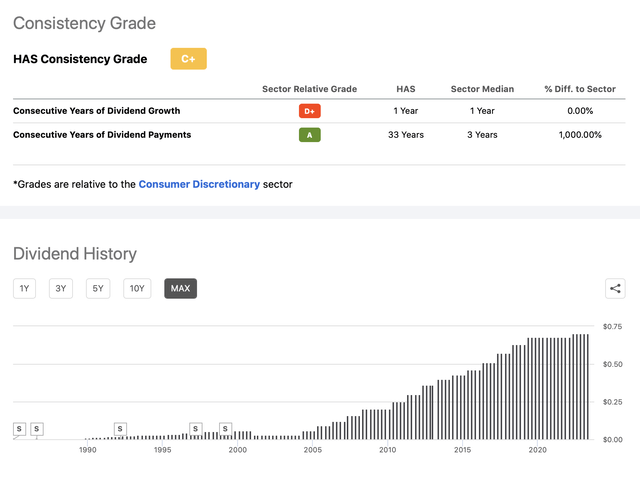Click the share icon above the chart
The height and width of the screenshot is (477, 640).
pyautogui.click(x=615, y=288)
